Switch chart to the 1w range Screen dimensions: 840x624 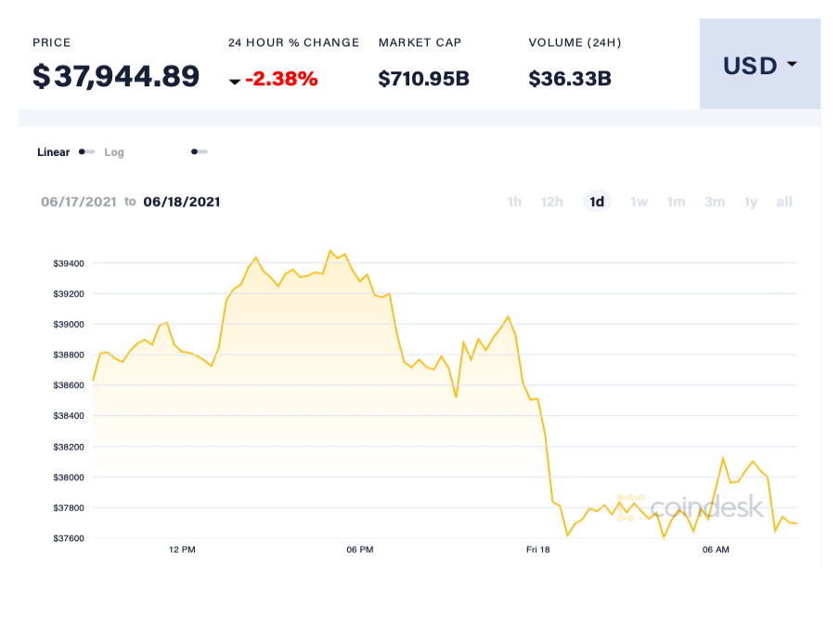coord(639,201)
